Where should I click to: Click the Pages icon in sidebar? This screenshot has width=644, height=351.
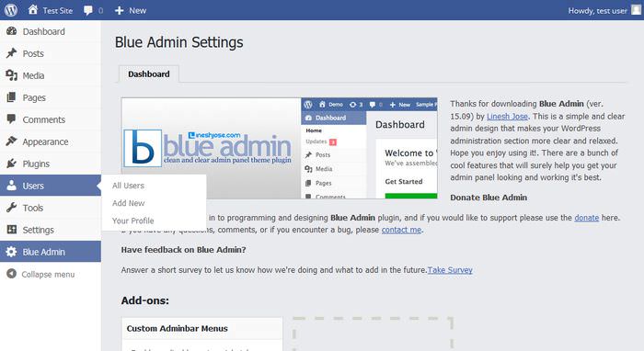click(11, 97)
